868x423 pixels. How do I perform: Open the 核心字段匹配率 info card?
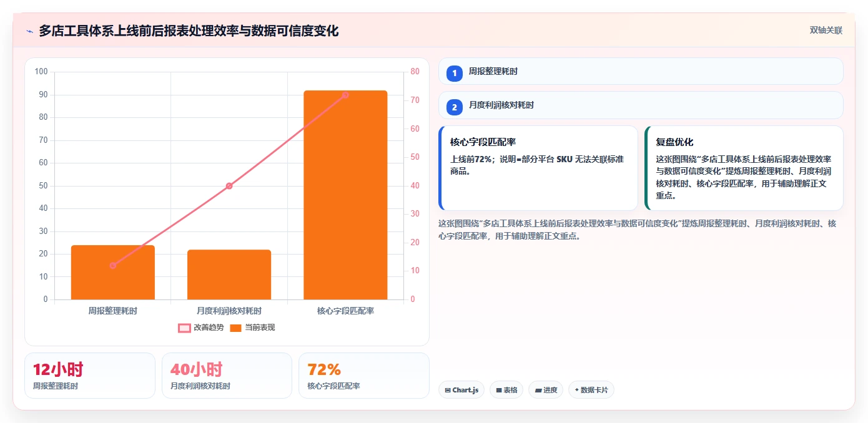pos(538,168)
